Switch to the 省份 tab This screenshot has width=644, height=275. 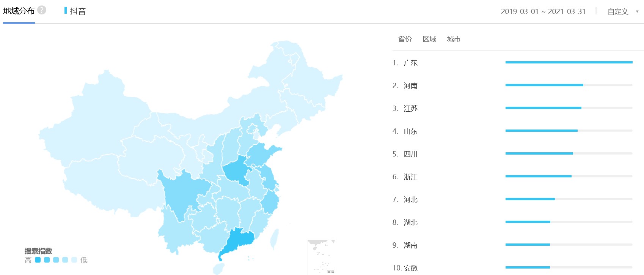(x=405, y=39)
